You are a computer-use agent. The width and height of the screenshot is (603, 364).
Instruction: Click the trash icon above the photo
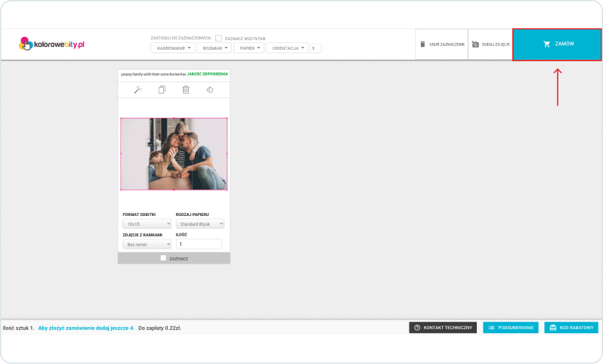point(186,90)
